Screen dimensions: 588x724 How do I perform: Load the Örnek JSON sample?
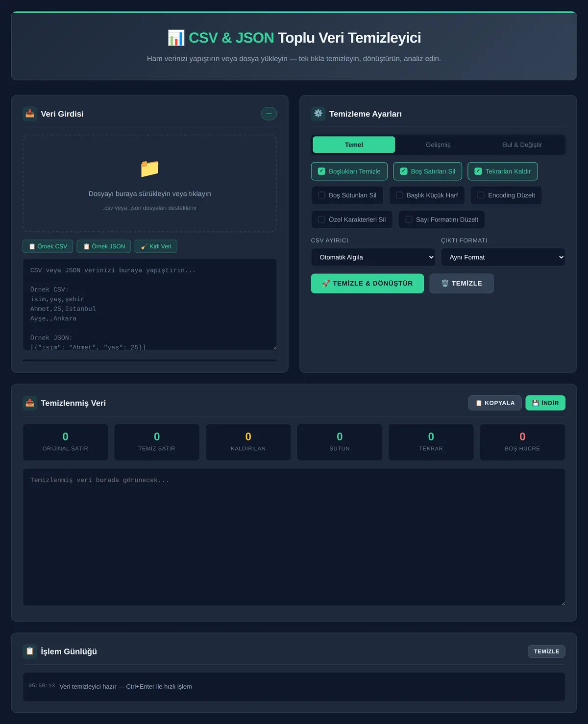(x=104, y=246)
